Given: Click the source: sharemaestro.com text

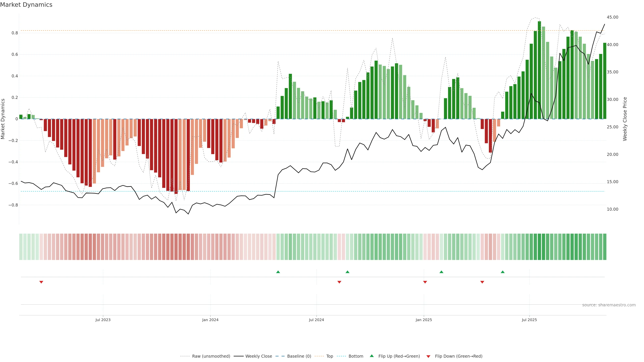Looking at the screenshot, I should (609, 305).
